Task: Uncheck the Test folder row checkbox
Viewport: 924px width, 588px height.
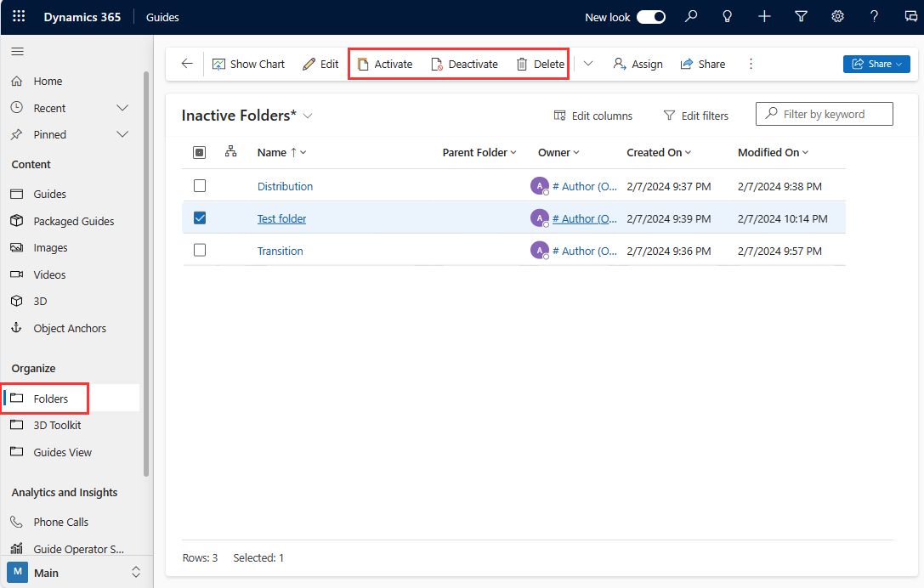Action: point(199,218)
